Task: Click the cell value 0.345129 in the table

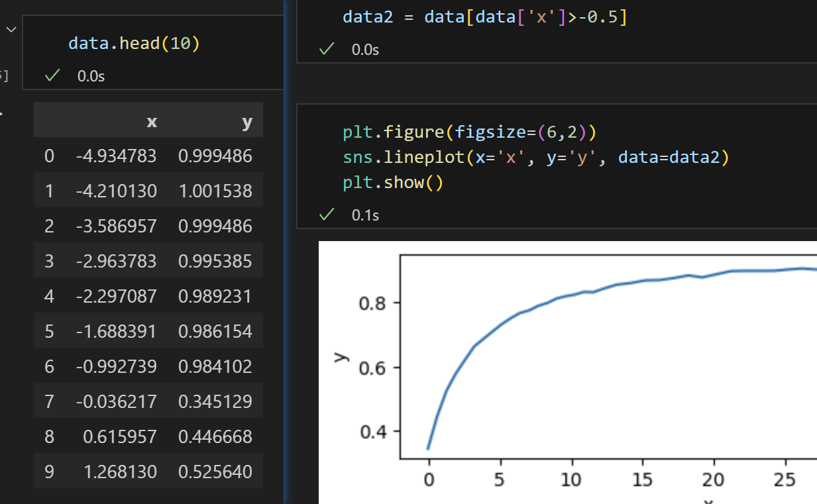Action: 215,401
